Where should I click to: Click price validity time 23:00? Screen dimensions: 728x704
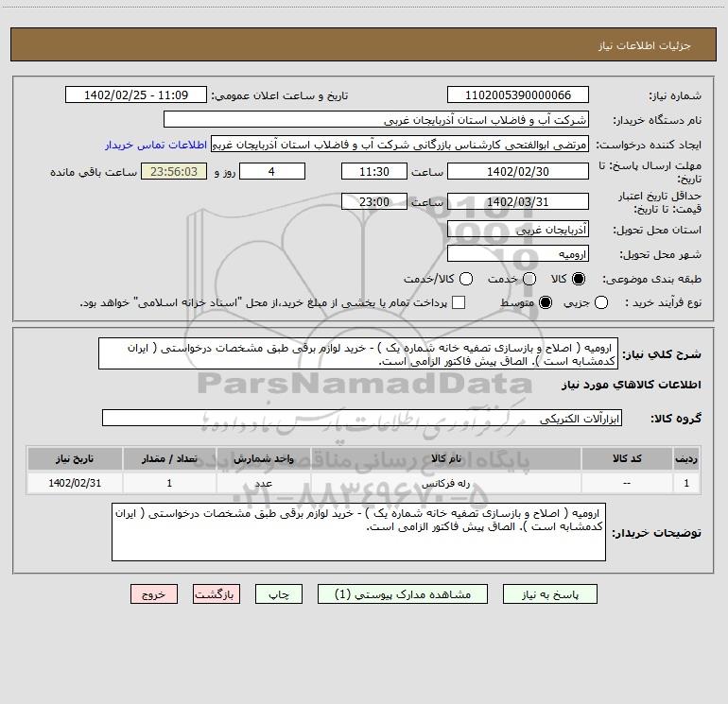[x=374, y=202]
